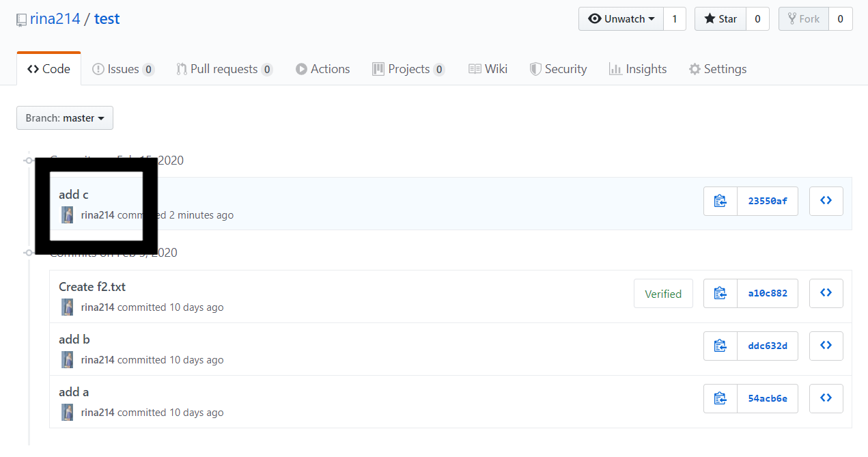Viewport: 868px width, 457px height.
Task: Open the test repository link in header
Action: pos(107,19)
